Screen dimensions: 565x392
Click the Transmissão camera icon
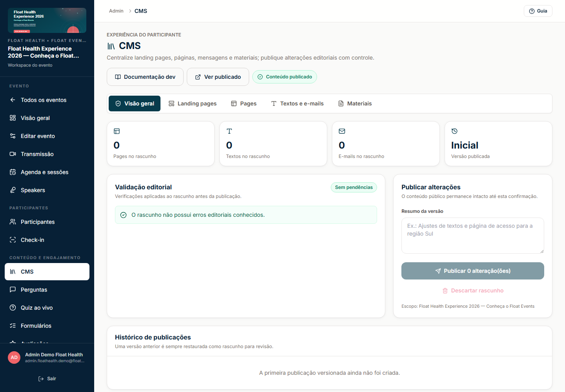point(13,154)
